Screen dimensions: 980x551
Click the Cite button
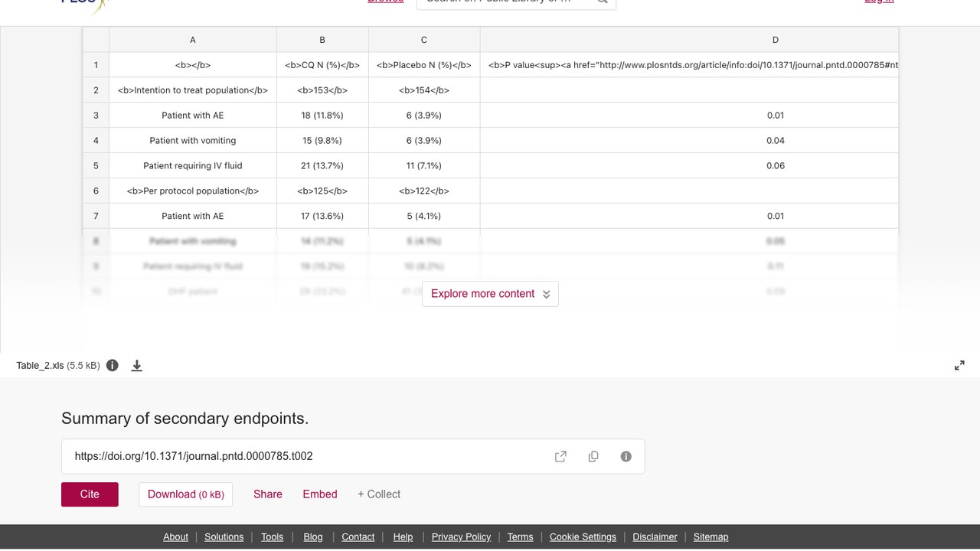tap(90, 494)
